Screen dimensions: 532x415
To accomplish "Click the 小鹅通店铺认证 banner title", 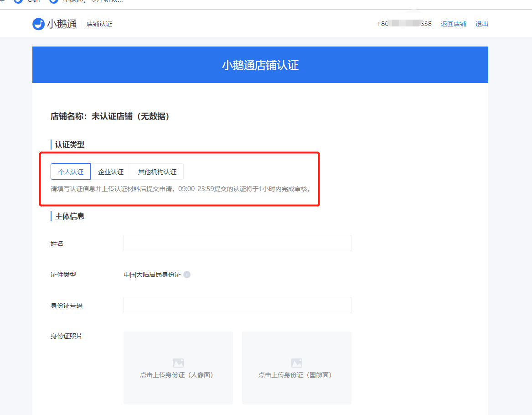I will coord(260,65).
